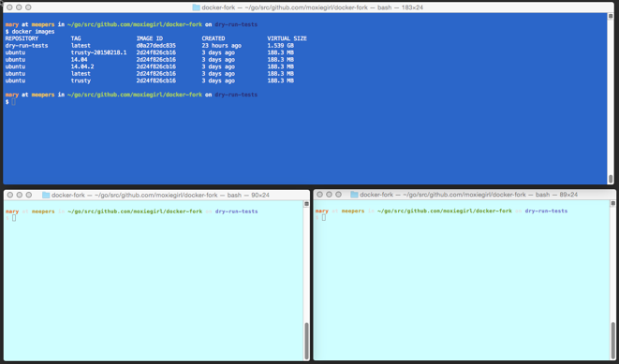This screenshot has width=619, height=364.
Task: Toggle split pane icon in bottom-left terminal
Action: 306,204
